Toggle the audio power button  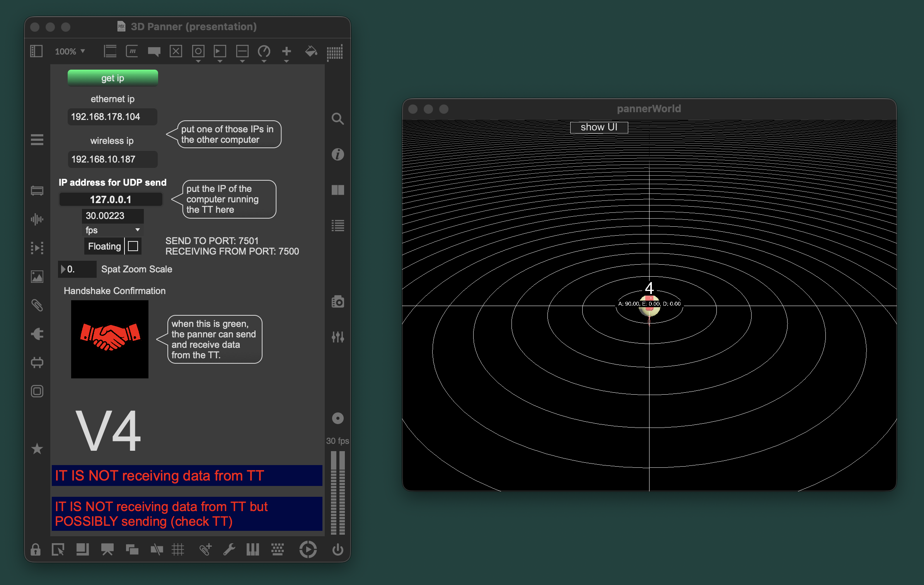coord(338,549)
